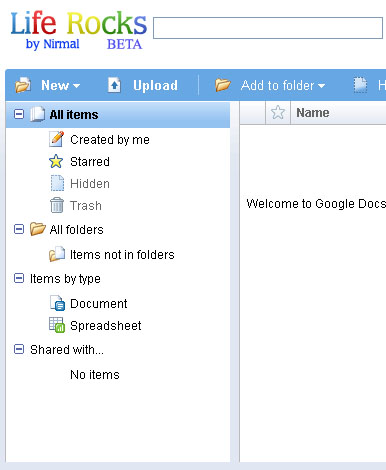Click the Items not in folders icon
This screenshot has height=470, width=386.
pyautogui.click(x=57, y=254)
